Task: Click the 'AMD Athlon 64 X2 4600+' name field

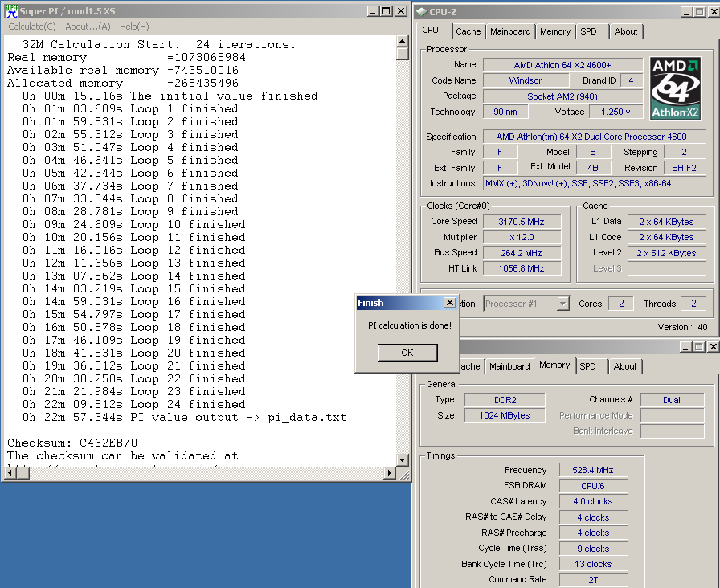Action: point(562,65)
